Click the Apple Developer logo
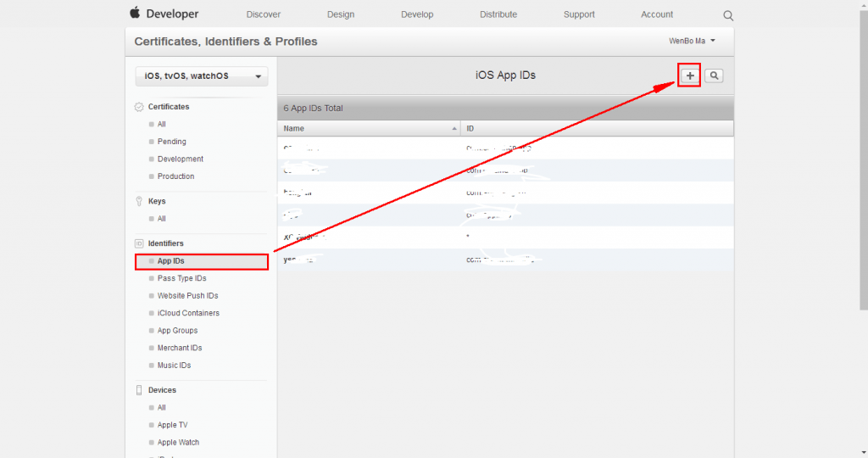 click(164, 14)
